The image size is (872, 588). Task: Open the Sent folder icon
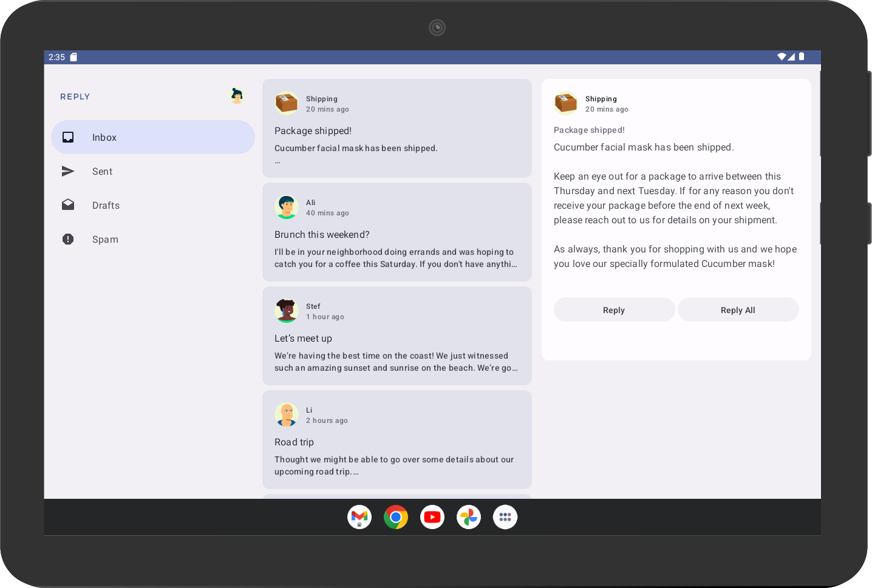point(68,171)
